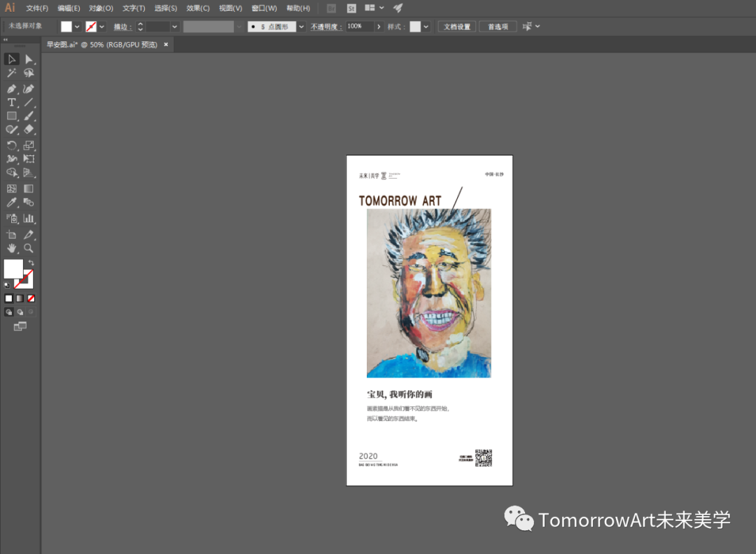Select the Line Segment tool
756x554 pixels.
[29, 102]
